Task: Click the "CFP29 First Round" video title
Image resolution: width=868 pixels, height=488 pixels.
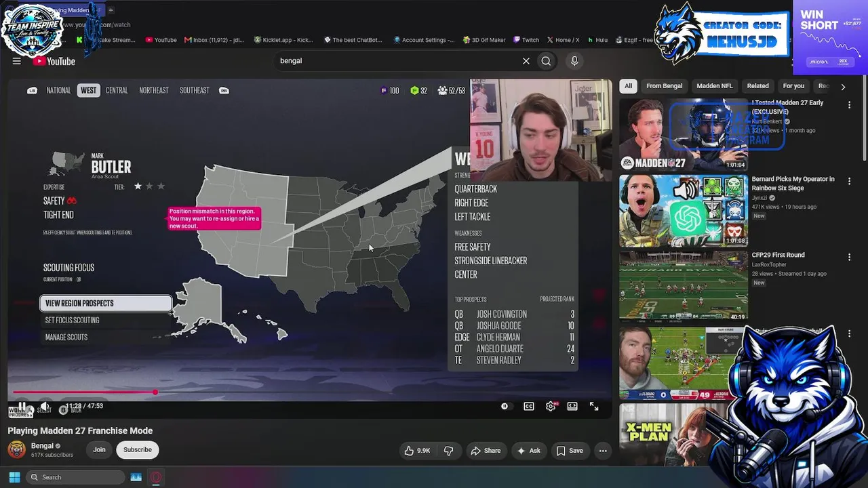Action: click(778, 256)
